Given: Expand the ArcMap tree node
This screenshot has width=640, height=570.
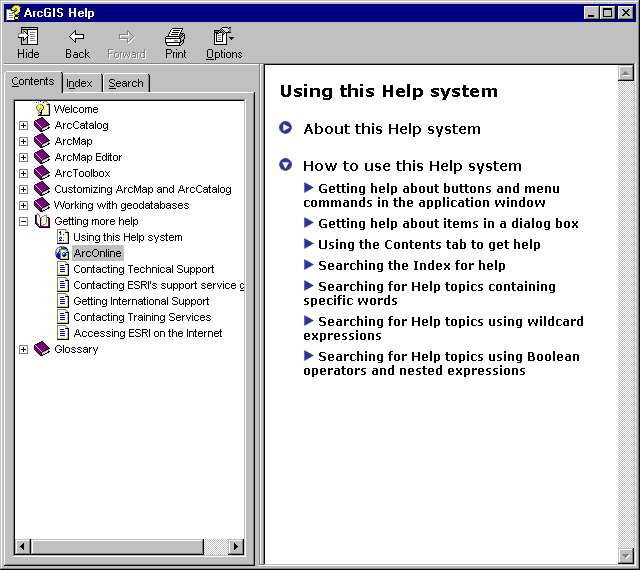Looking at the screenshot, I should point(24,141).
